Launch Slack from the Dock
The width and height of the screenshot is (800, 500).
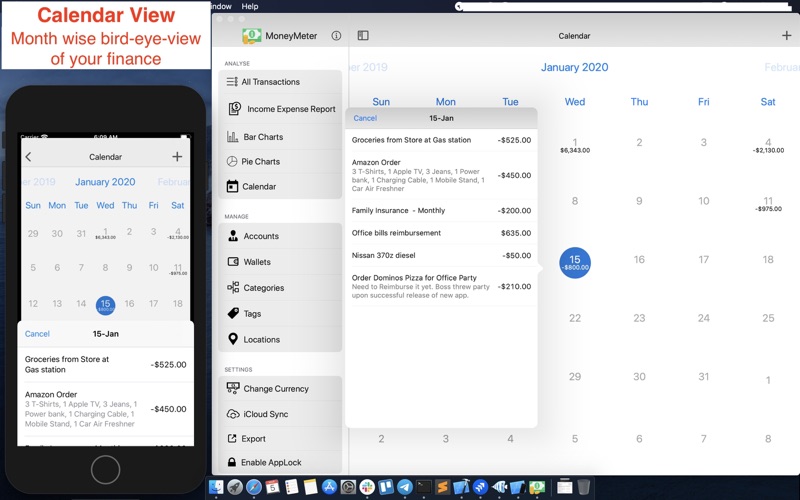click(367, 487)
